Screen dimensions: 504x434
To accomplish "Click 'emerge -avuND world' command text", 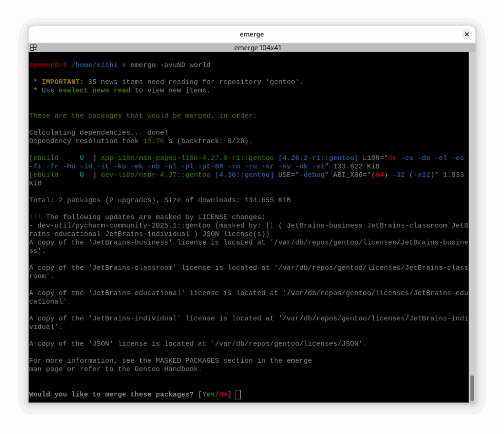I will pos(170,65).
